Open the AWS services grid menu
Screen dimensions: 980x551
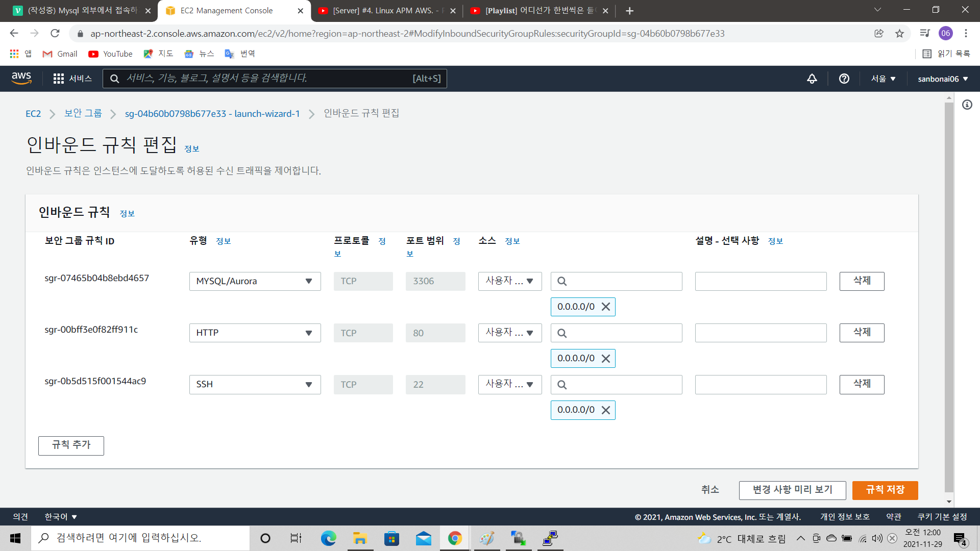59,79
